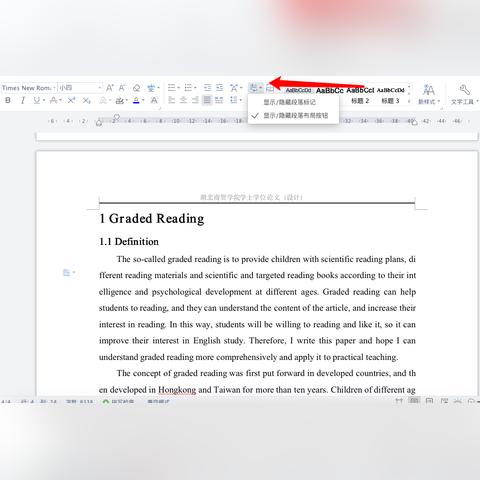Click character border A icon
Viewport: 480px width, 480px height.
tap(154, 100)
